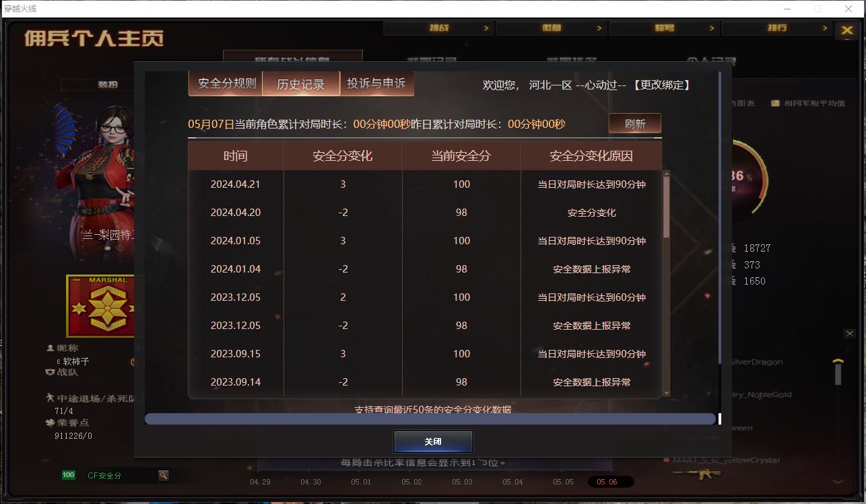Click the 【更改绑定】 link
Viewport: 866px width, 504px height.
(662, 85)
